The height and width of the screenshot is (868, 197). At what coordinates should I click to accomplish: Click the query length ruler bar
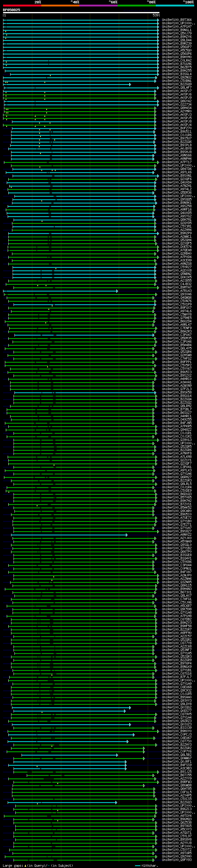tap(81, 13)
